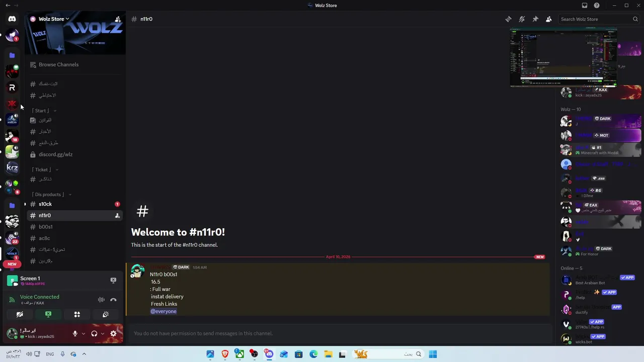Click the Windows Start button
This screenshot has width=644, height=362.
pos(433,354)
